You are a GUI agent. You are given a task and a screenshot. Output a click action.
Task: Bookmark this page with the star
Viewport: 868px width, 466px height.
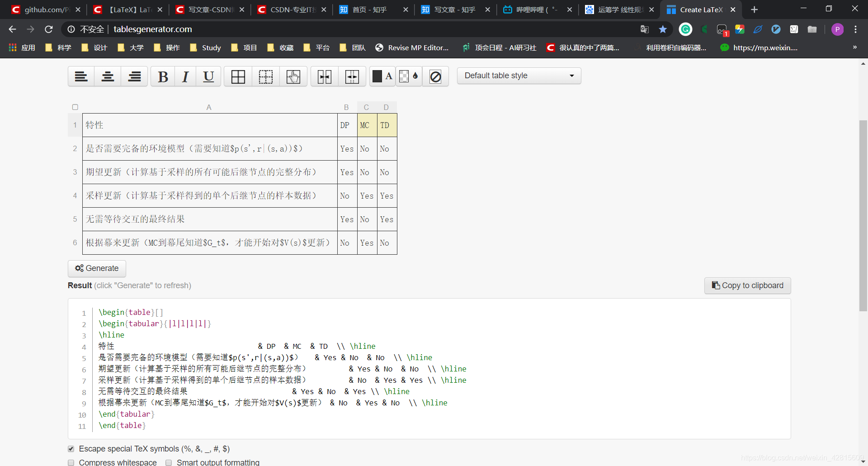coord(663,29)
